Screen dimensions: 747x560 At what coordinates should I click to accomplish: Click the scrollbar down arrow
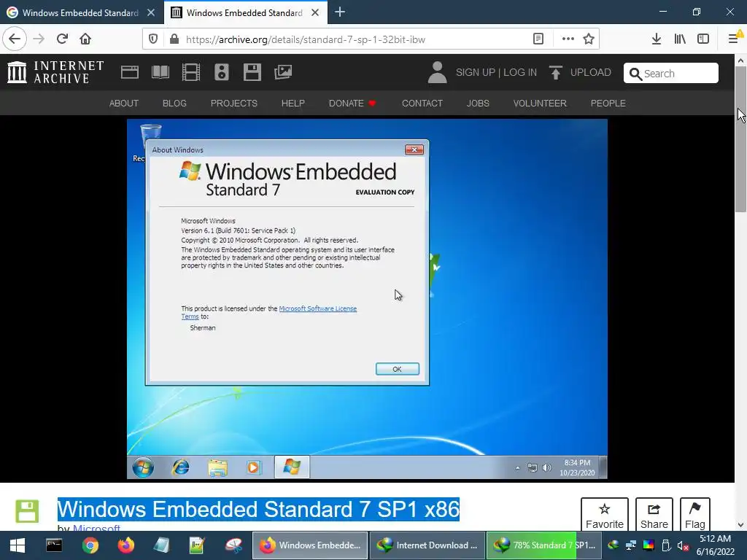pyautogui.click(x=740, y=525)
